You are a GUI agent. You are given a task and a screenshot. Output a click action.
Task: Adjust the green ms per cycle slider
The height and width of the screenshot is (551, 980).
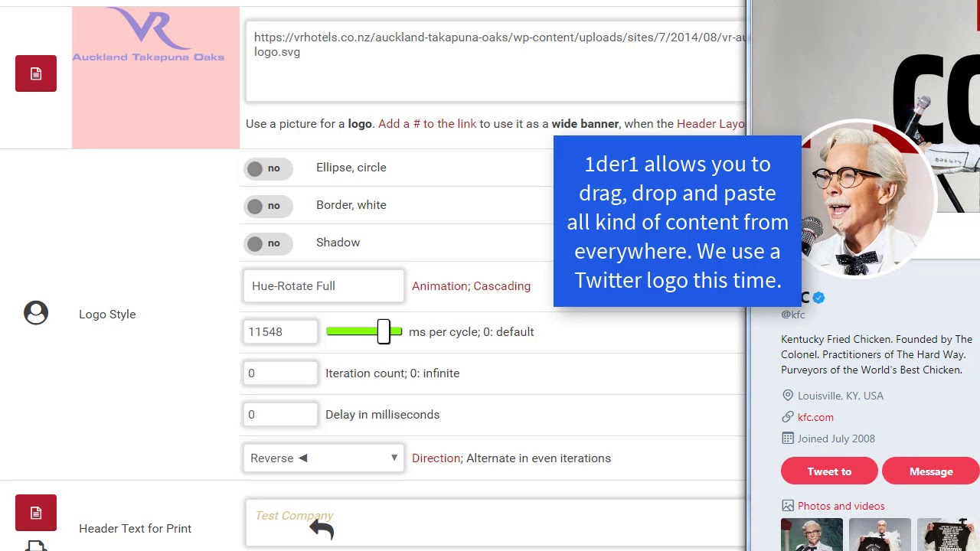[x=364, y=331]
